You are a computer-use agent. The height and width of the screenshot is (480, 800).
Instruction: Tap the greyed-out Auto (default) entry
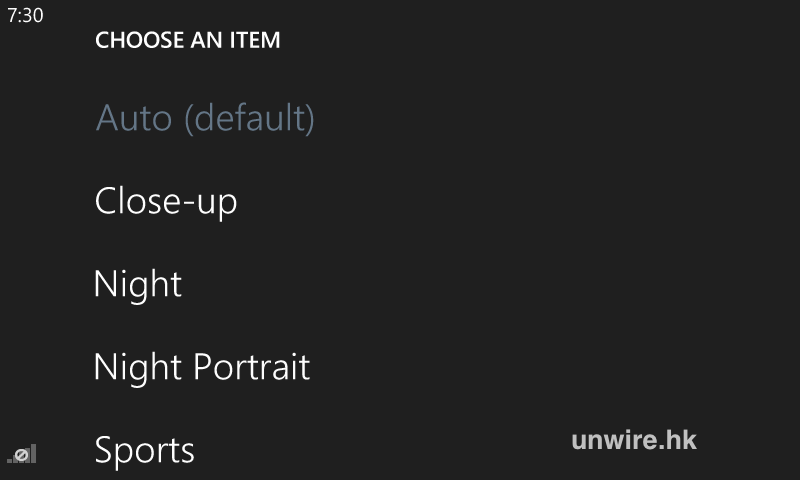pyautogui.click(x=205, y=119)
